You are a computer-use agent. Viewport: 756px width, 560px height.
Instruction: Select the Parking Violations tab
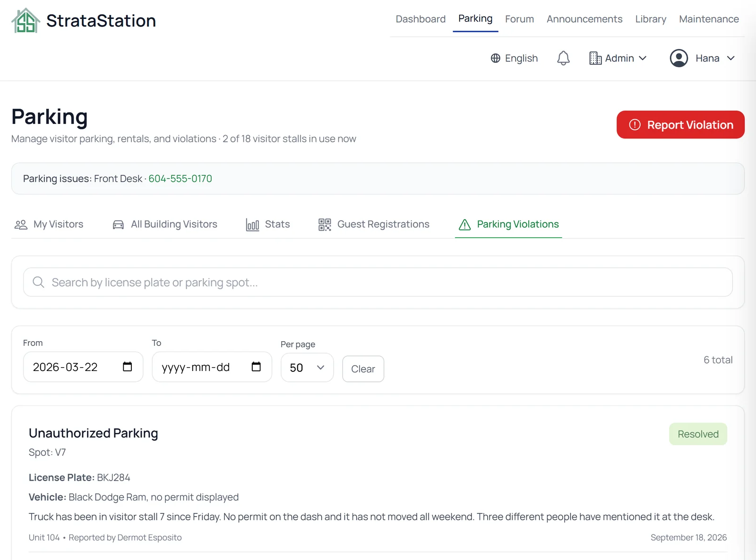(508, 224)
